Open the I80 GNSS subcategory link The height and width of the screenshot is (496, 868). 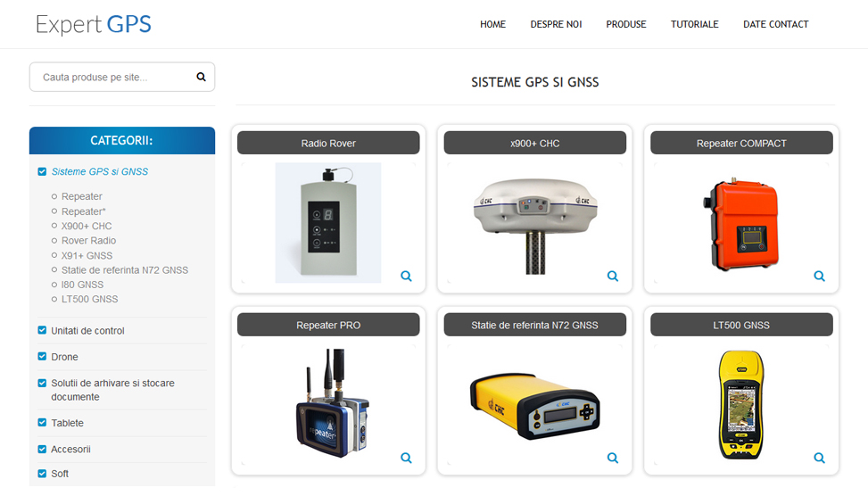[82, 285]
